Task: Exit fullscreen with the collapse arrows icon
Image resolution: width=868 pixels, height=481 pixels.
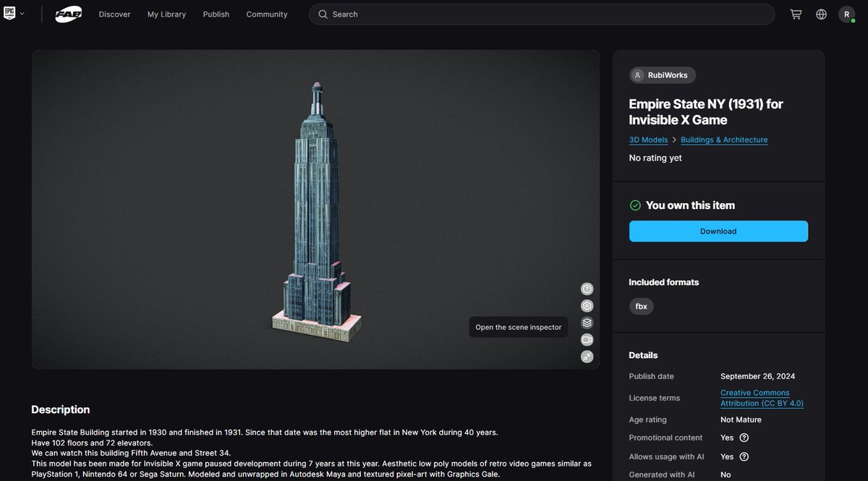Action: click(x=587, y=357)
